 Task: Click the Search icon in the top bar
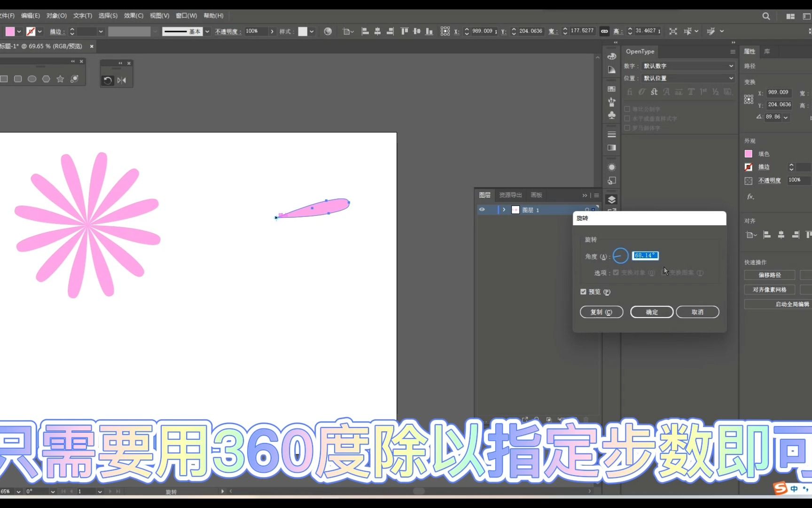coord(766,16)
